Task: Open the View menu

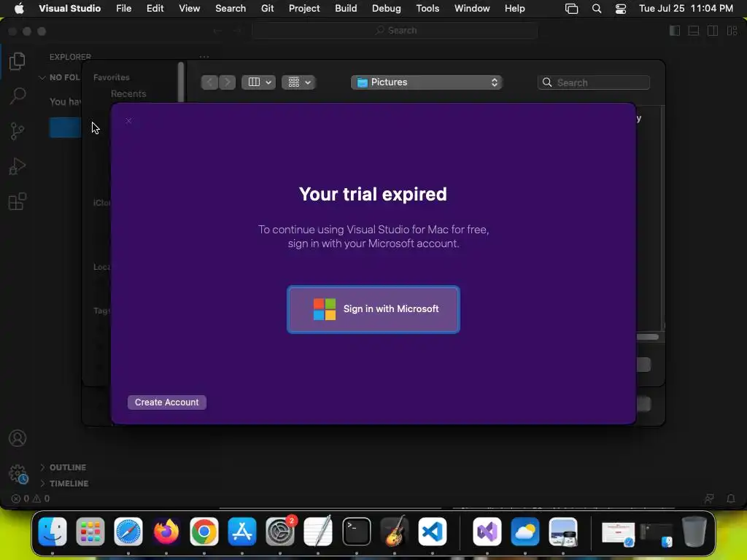Action: click(x=189, y=9)
